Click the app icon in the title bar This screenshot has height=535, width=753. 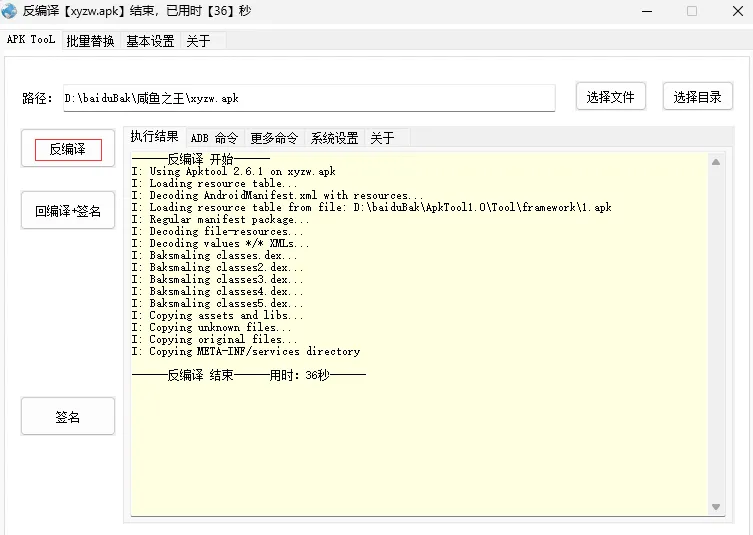(x=10, y=11)
